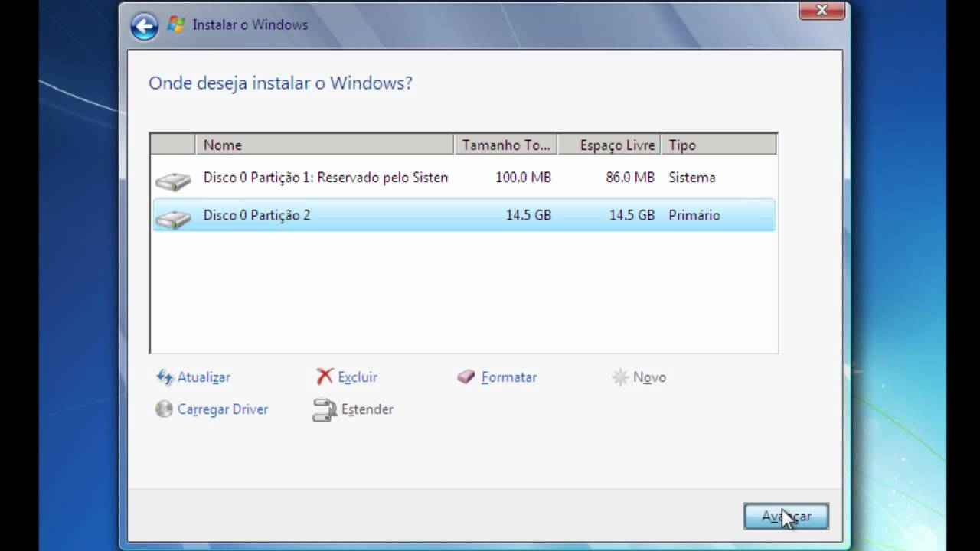Image resolution: width=980 pixels, height=551 pixels.
Task: Delete the partition with Excluir link
Action: tap(358, 377)
